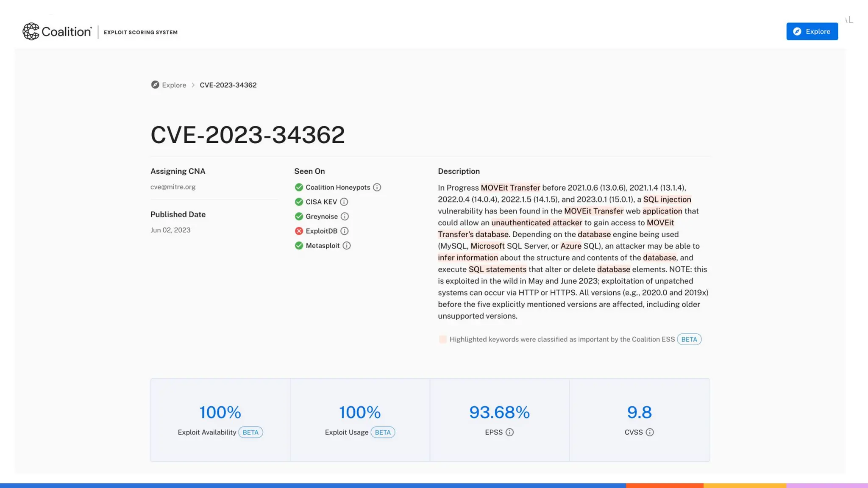This screenshot has width=868, height=488.
Task: Click info icon next to Metasploit
Action: pos(346,246)
